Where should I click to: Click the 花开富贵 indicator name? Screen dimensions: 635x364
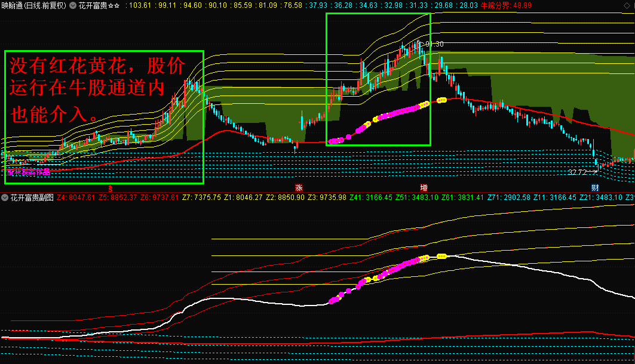(x=99, y=5)
